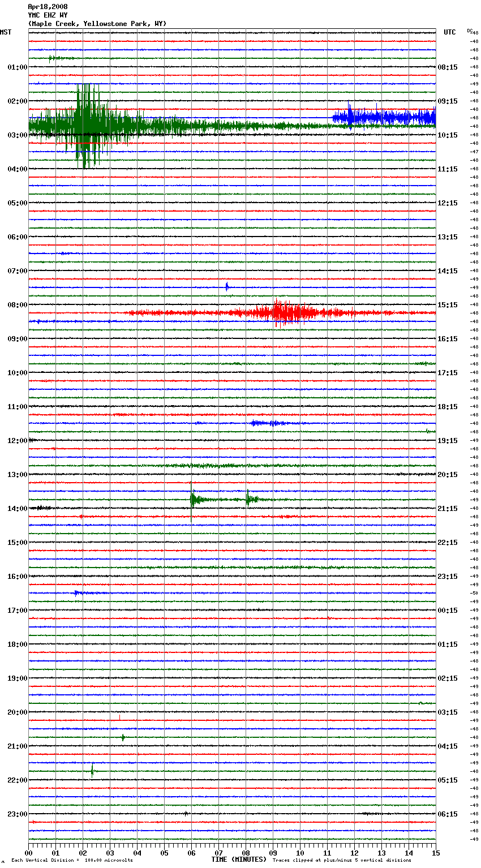Select the 16:00 MST row label
The image size is (481, 868).
point(18,577)
